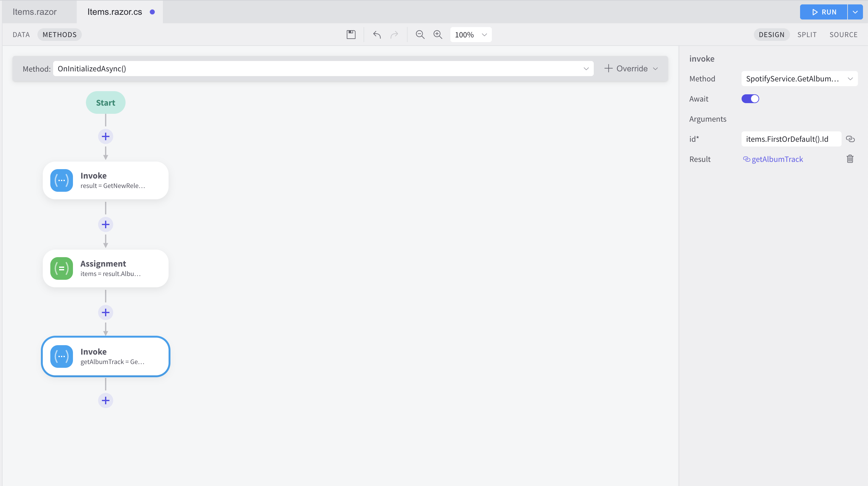Open the arrow dropdown next to RUN
This screenshot has height=486, width=868.
point(855,12)
